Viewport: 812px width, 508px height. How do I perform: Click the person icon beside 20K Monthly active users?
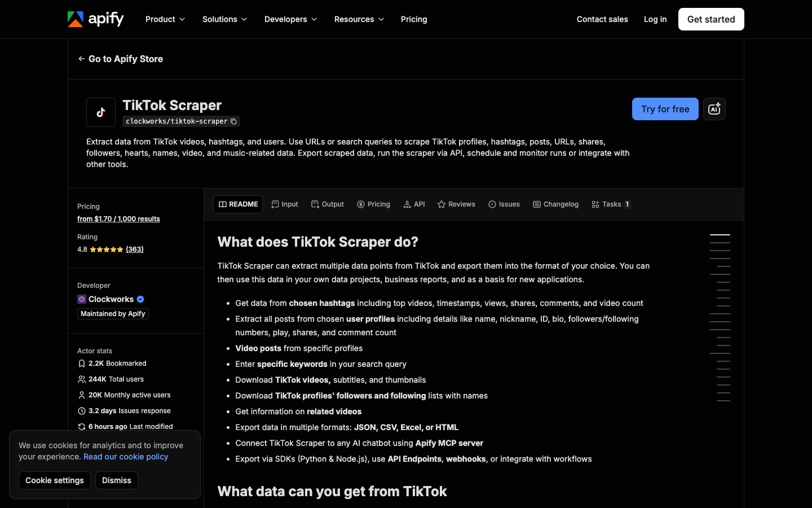pos(82,395)
